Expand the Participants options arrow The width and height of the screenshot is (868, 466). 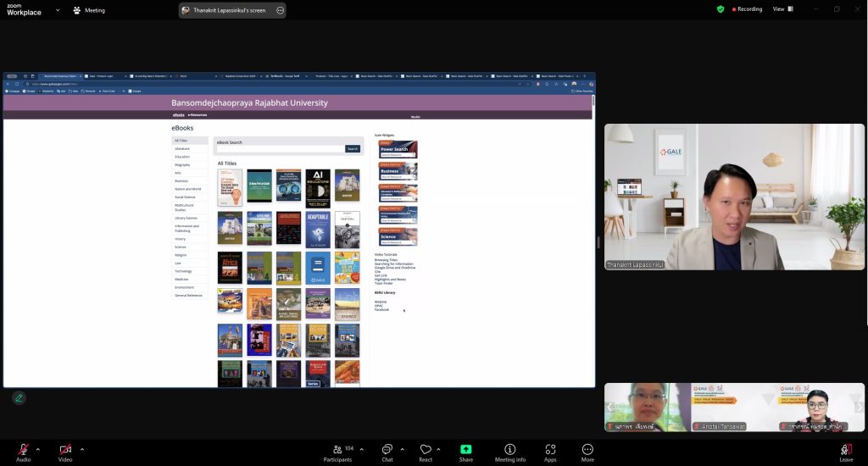(x=361, y=449)
